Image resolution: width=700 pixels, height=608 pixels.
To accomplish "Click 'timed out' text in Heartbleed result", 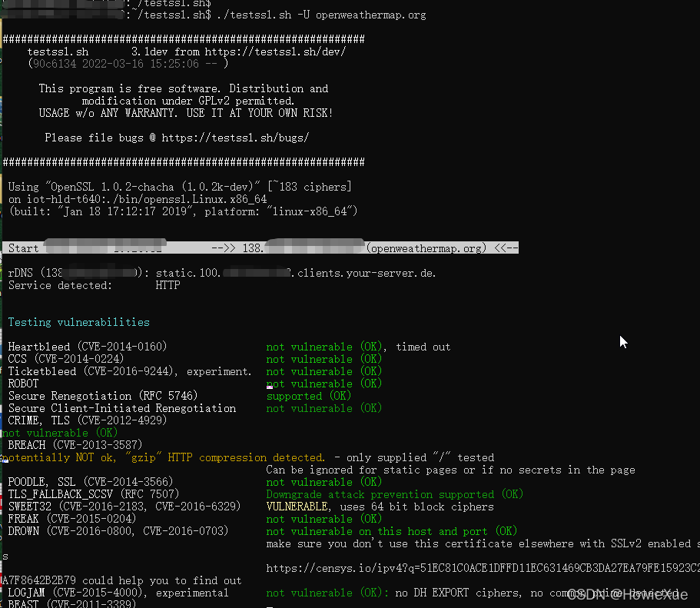I will (x=423, y=347).
